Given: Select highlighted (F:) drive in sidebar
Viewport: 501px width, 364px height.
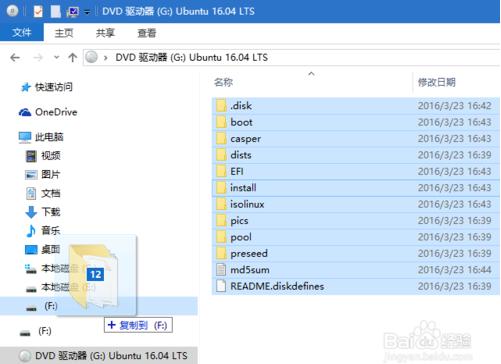Looking at the screenshot, I should [99, 306].
